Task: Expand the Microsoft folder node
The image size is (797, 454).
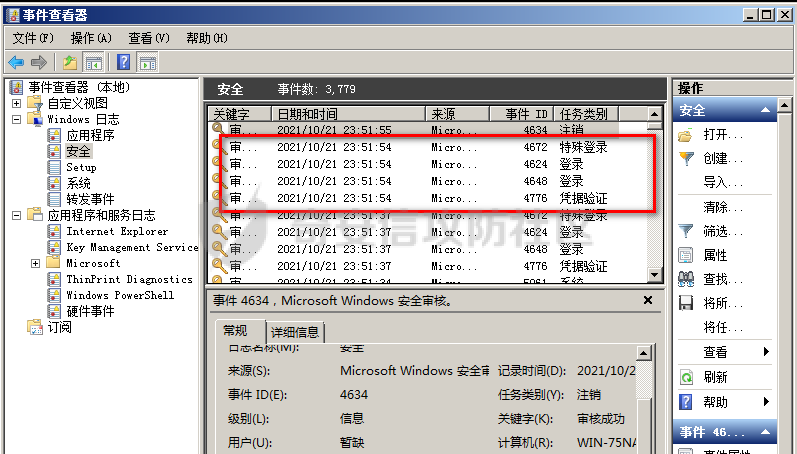Action: pyautogui.click(x=35, y=263)
